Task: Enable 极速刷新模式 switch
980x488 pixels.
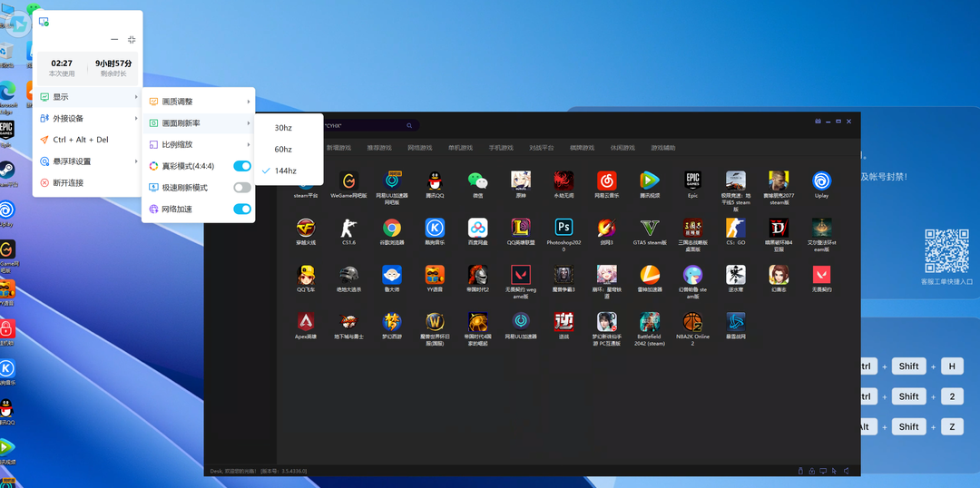Action: (x=242, y=188)
